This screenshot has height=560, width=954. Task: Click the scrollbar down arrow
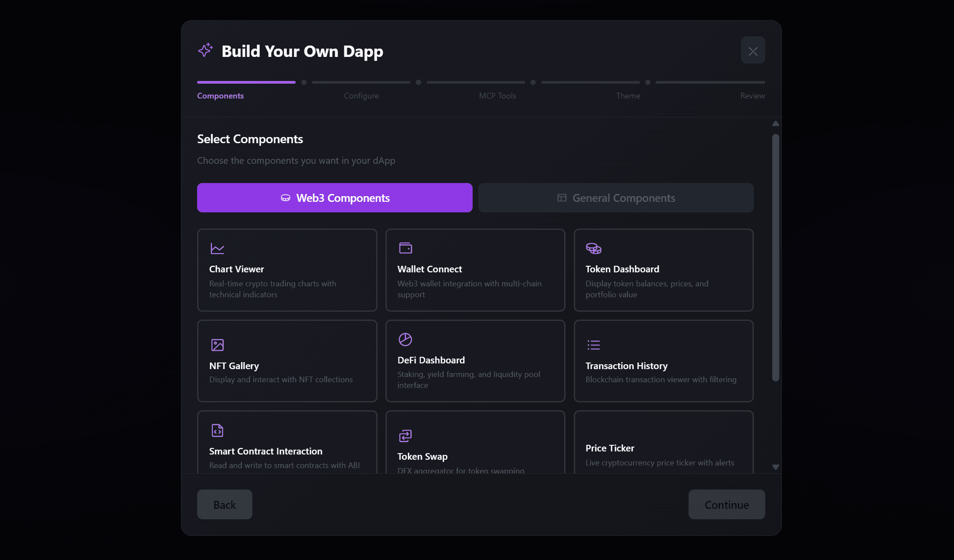click(775, 467)
